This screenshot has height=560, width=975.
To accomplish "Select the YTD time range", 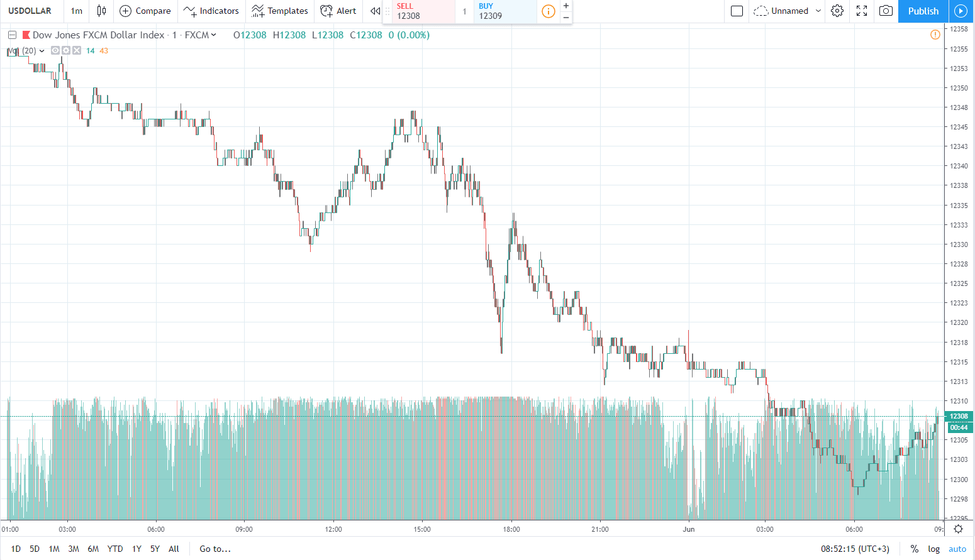I will tap(115, 549).
